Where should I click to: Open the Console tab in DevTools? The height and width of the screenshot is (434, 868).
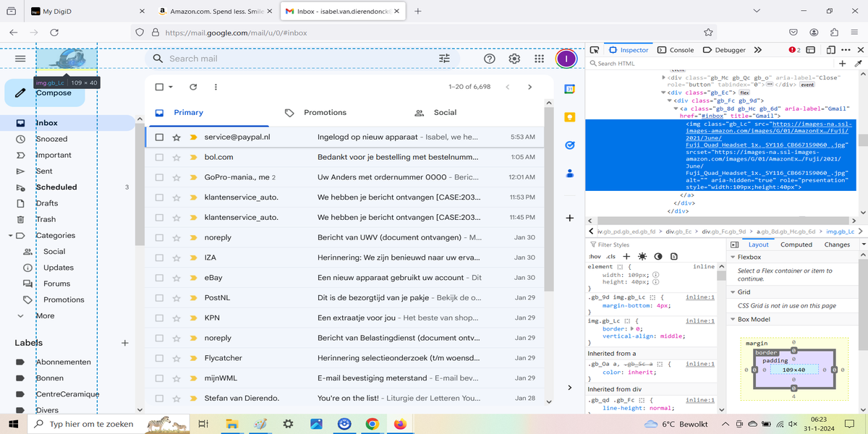click(x=676, y=50)
